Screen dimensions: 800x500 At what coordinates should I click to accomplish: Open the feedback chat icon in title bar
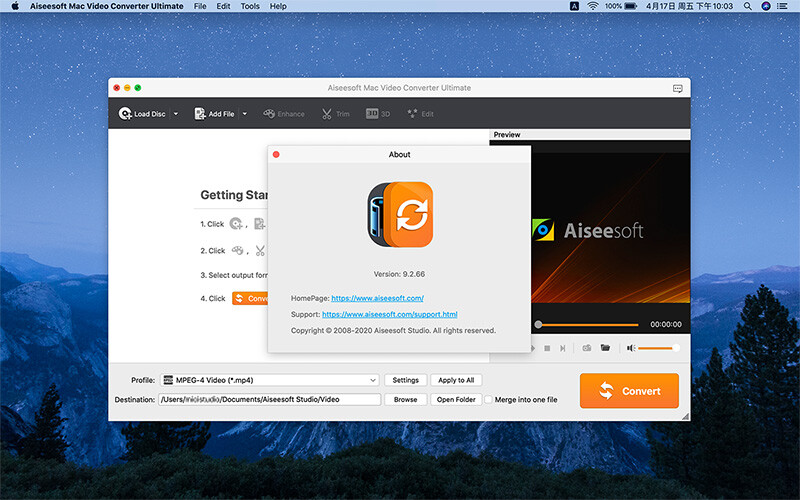(x=678, y=88)
